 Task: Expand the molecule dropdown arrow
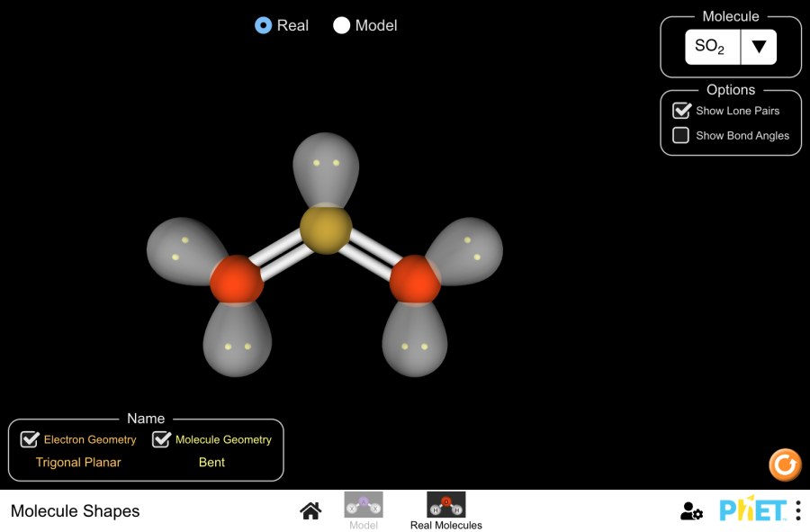[x=759, y=47]
